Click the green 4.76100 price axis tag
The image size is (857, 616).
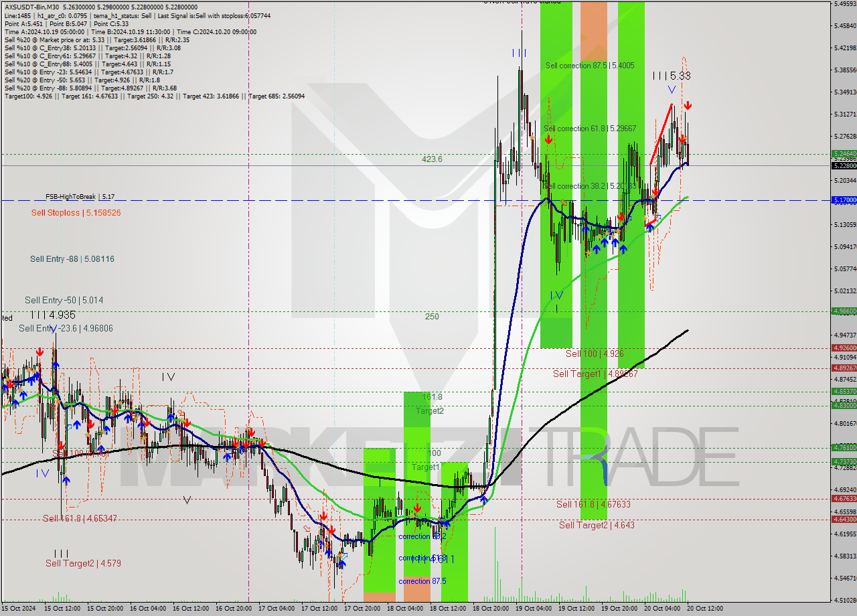coord(844,447)
